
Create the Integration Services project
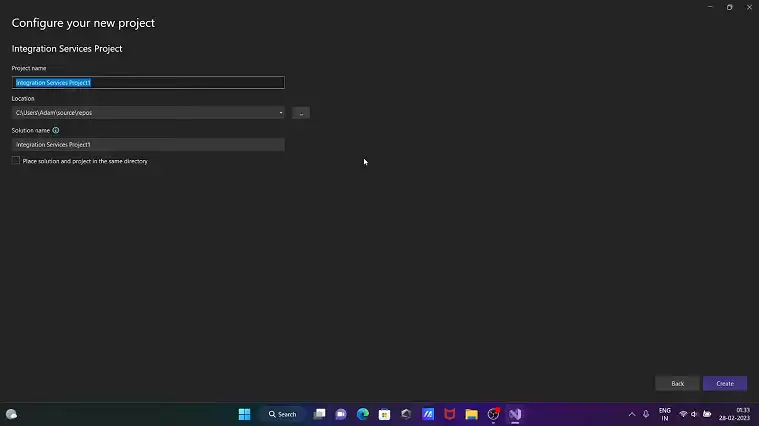pyautogui.click(x=725, y=383)
